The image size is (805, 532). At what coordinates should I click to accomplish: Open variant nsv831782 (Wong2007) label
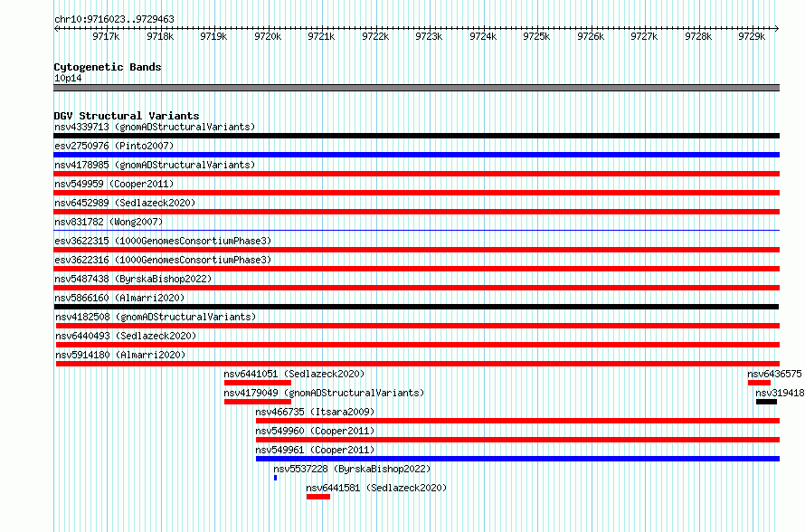(x=109, y=222)
